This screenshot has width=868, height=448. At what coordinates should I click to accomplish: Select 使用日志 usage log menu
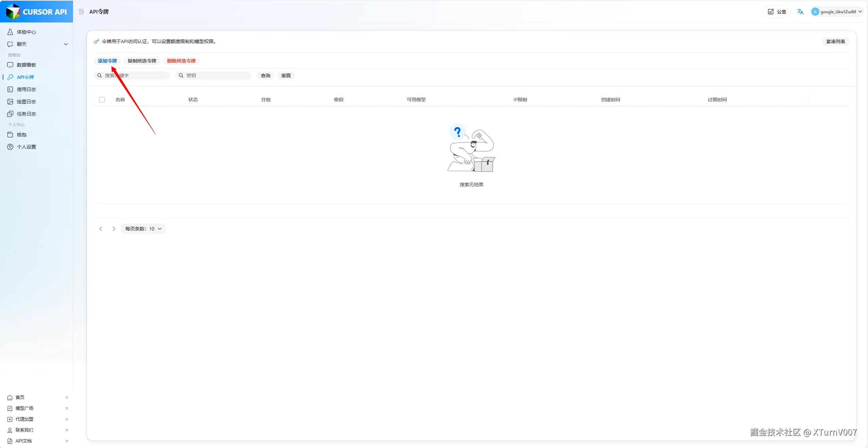tap(26, 89)
